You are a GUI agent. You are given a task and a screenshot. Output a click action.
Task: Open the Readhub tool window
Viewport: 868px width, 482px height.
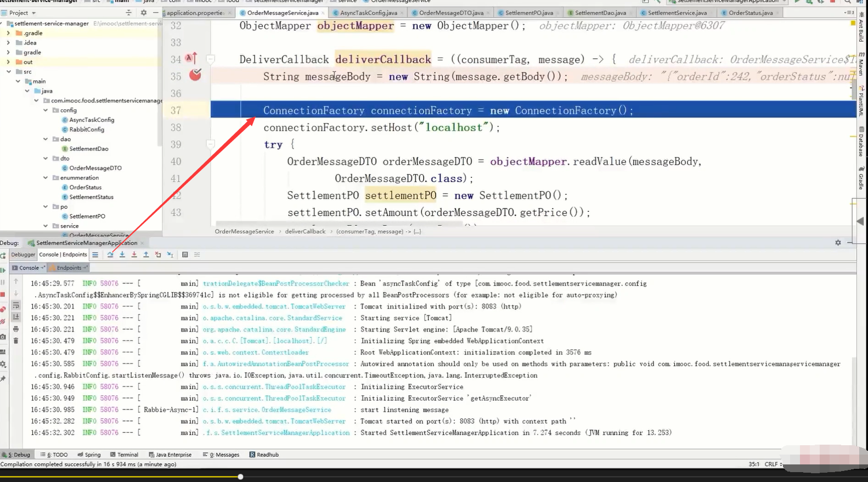click(264, 455)
